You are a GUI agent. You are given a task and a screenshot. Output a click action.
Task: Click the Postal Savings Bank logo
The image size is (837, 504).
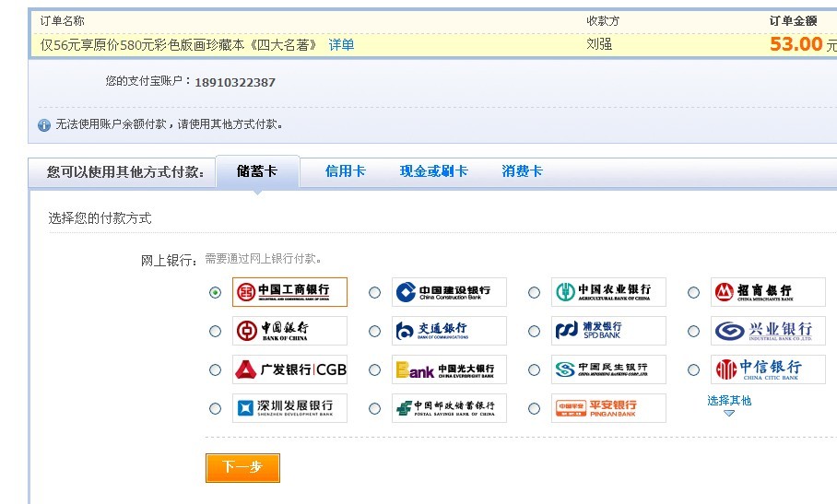coord(449,408)
